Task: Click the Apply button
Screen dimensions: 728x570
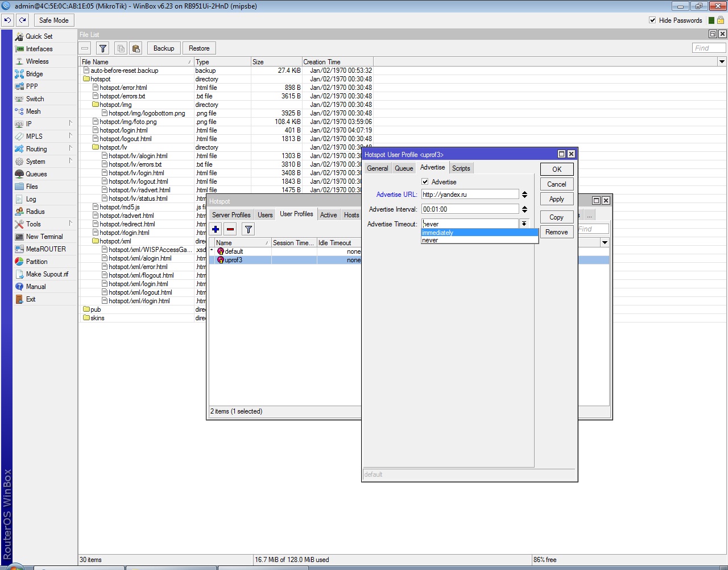Action: click(x=556, y=199)
